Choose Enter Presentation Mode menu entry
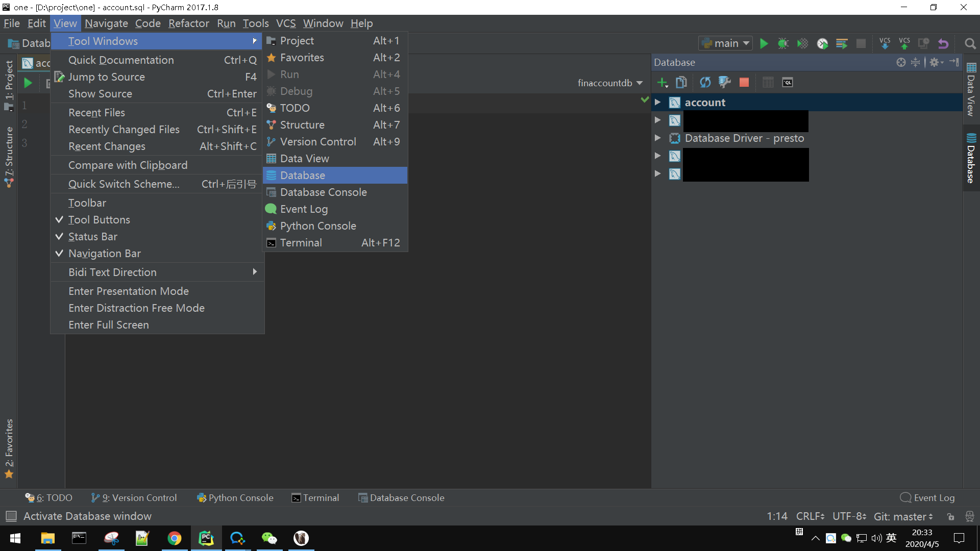Screen dimensions: 980x551 point(129,291)
